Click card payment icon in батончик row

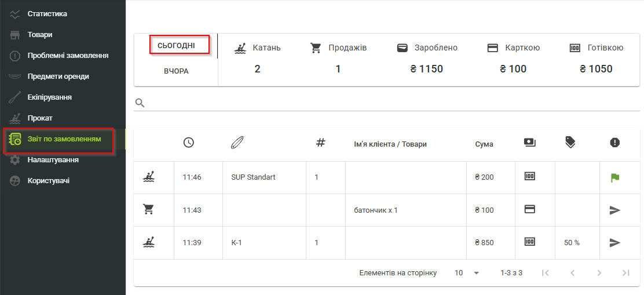[x=529, y=210]
